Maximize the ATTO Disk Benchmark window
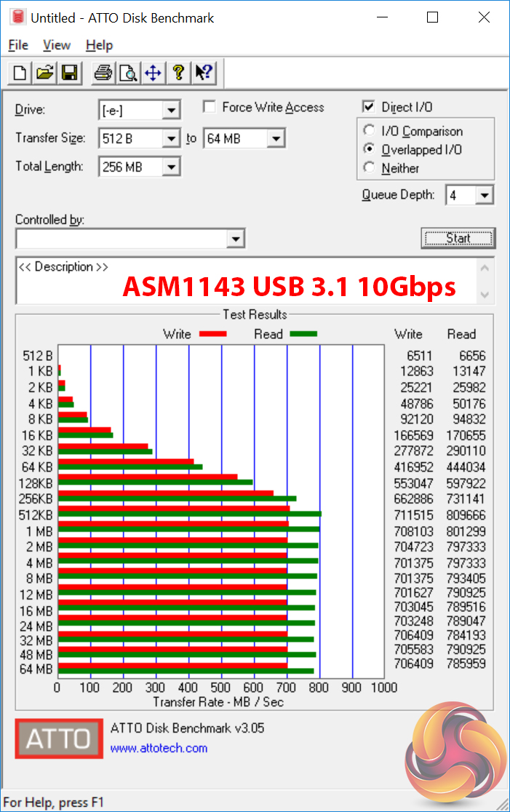The height and width of the screenshot is (812, 510). [432, 17]
